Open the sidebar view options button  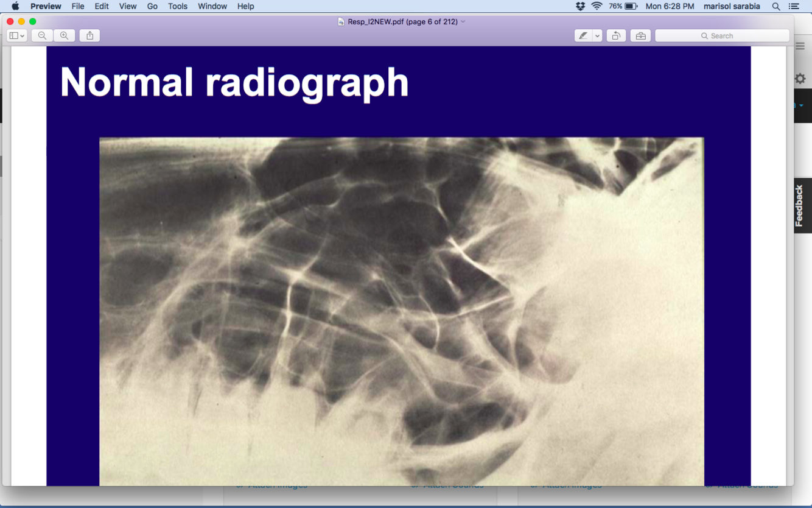click(x=17, y=36)
